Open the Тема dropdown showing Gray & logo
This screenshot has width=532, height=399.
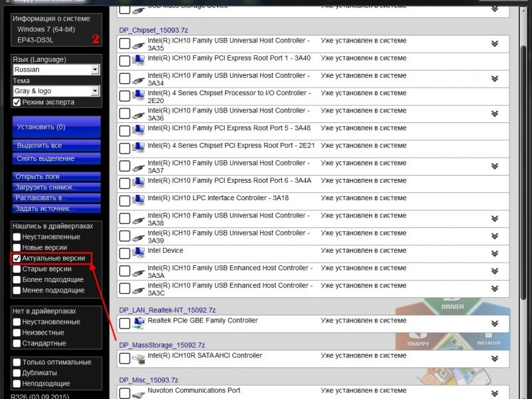point(57,91)
